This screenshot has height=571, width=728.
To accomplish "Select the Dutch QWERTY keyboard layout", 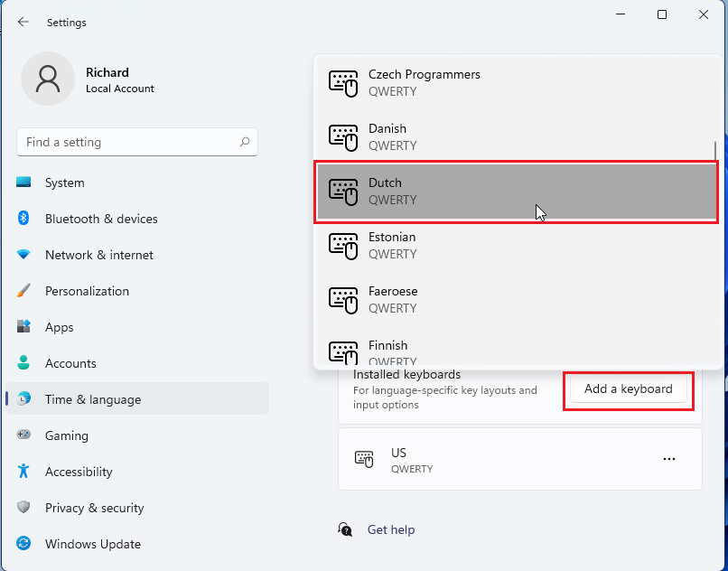I will [515, 191].
